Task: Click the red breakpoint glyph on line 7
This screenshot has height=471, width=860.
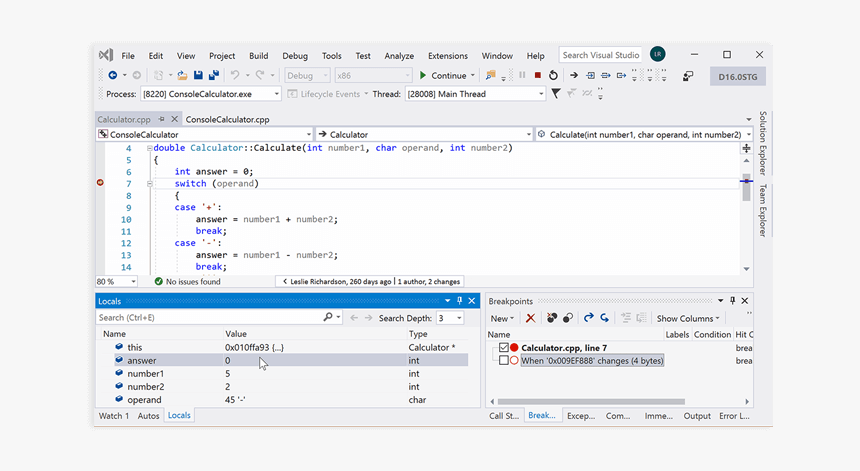Action: point(100,183)
